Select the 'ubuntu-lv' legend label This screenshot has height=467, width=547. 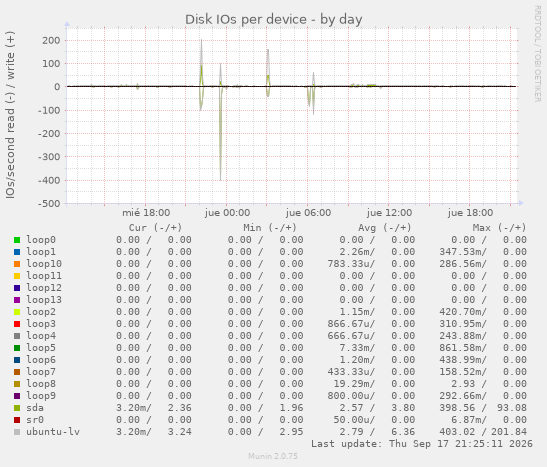53,432
